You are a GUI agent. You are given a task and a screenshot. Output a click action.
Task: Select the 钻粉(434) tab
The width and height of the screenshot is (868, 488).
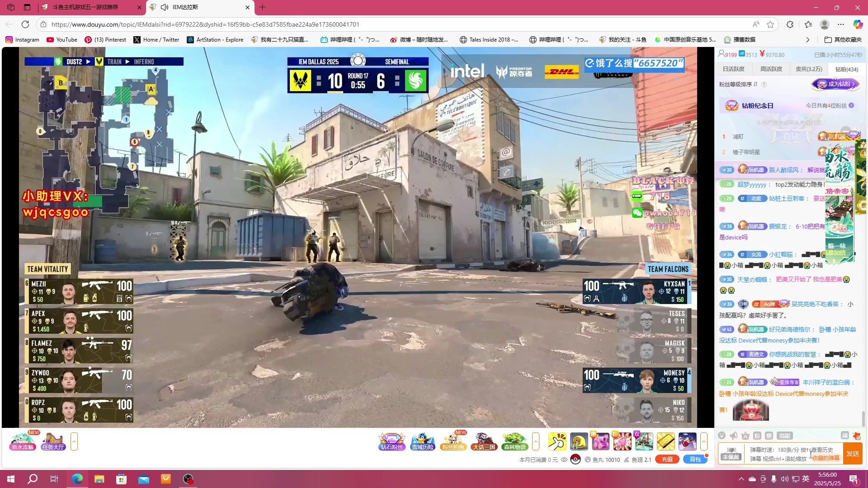[846, 69]
